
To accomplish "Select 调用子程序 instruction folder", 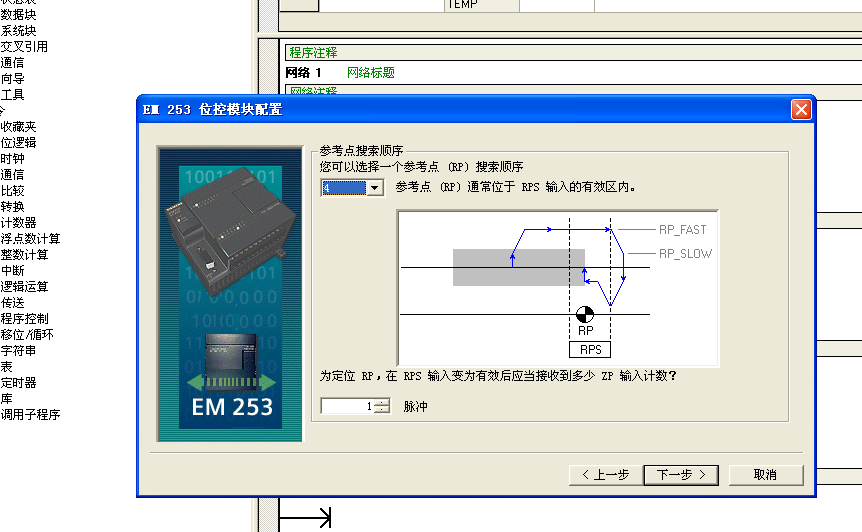I will (30, 414).
